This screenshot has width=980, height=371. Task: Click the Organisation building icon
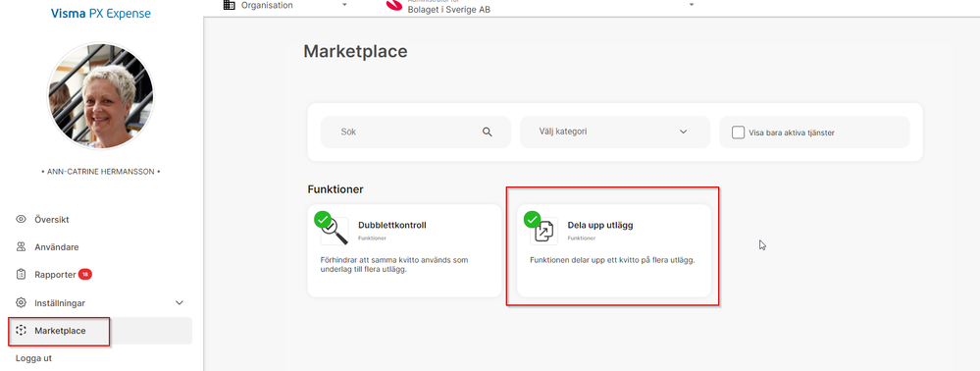230,5
